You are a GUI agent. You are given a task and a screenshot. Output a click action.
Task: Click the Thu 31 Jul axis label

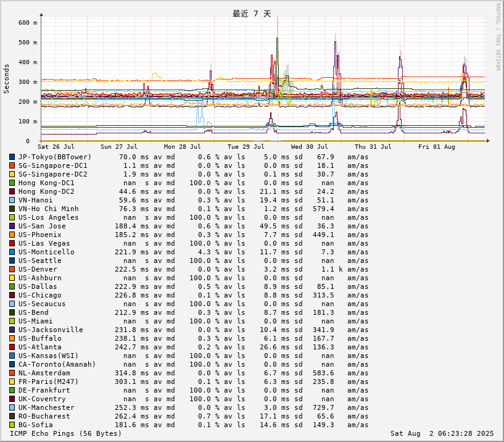(373, 147)
